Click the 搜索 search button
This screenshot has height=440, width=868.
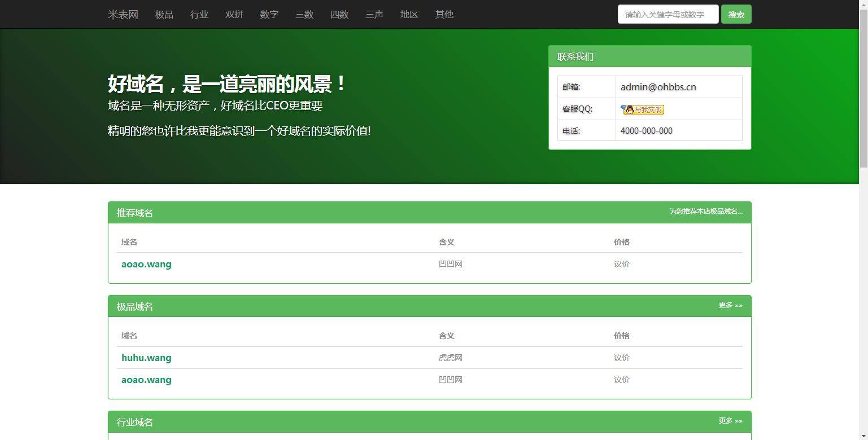click(x=736, y=14)
